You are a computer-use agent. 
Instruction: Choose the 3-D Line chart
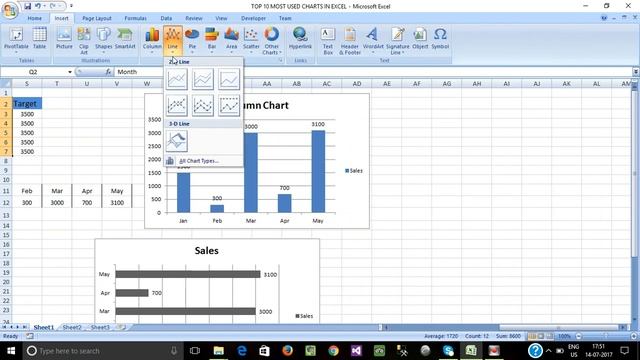[177, 141]
